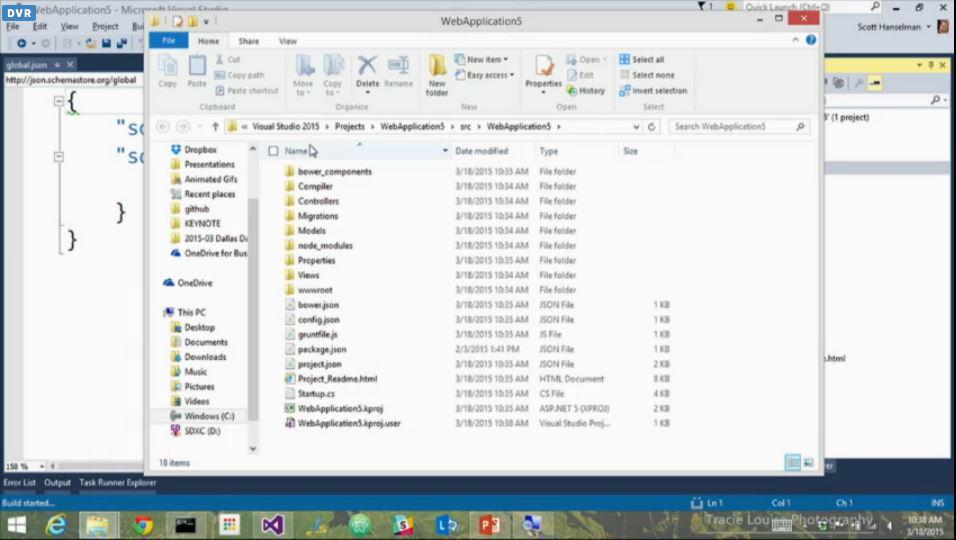Select the Task Runner Explorer tab

coord(118,483)
